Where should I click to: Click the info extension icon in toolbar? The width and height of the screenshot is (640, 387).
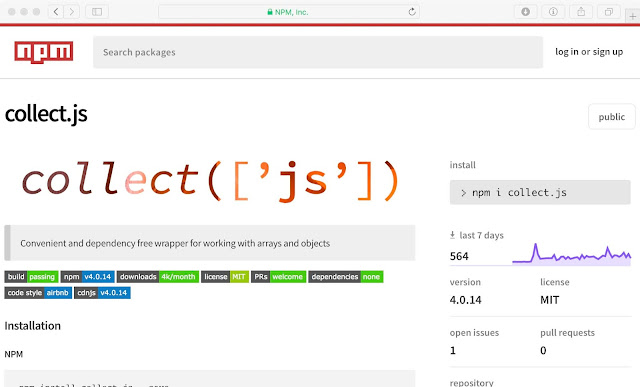tap(553, 12)
